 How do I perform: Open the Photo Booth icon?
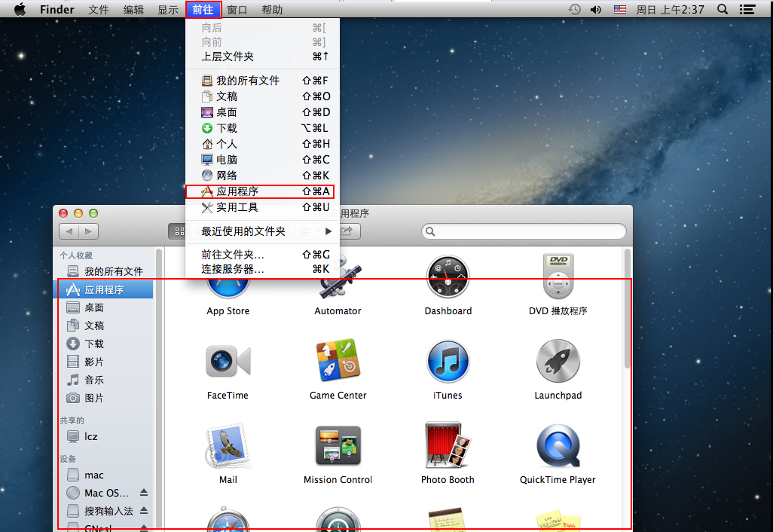tap(448, 446)
